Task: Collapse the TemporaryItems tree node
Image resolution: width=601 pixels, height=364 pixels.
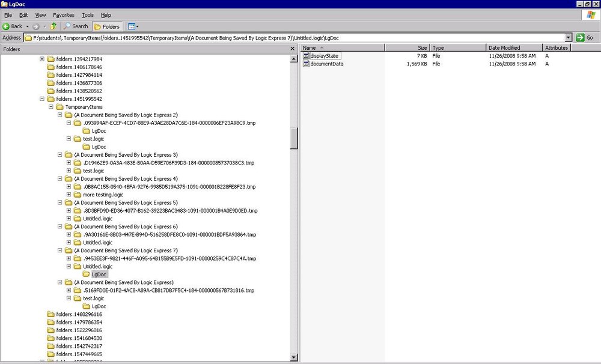Action: click(x=50, y=106)
